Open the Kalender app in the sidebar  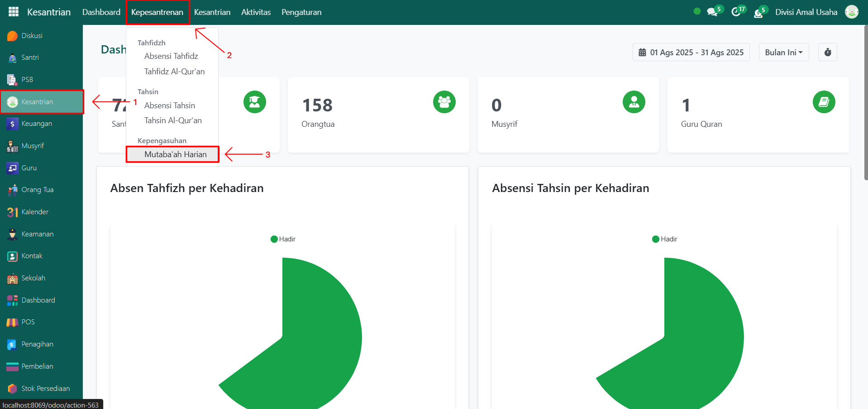[x=34, y=212]
